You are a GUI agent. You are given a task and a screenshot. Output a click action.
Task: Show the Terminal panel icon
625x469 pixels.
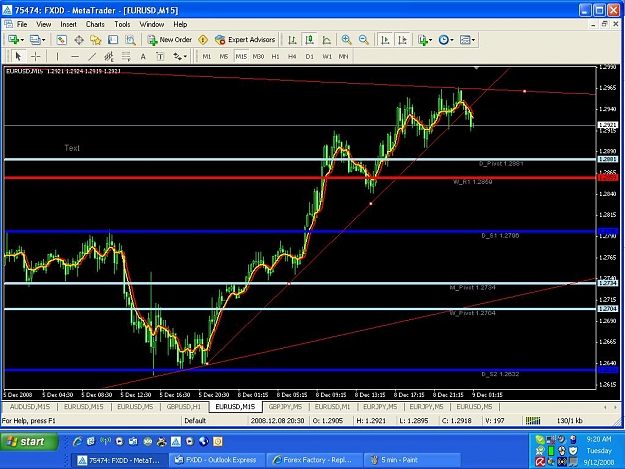(x=113, y=40)
